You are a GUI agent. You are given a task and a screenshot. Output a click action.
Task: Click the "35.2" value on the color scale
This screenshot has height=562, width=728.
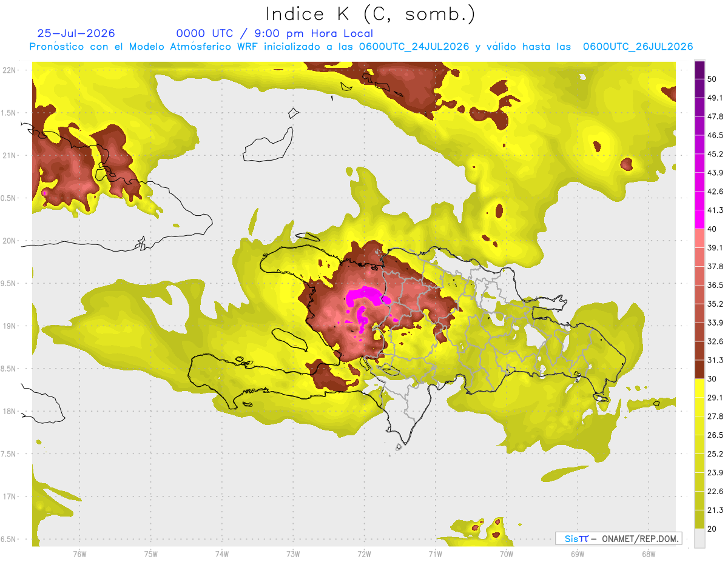pyautogui.click(x=715, y=304)
